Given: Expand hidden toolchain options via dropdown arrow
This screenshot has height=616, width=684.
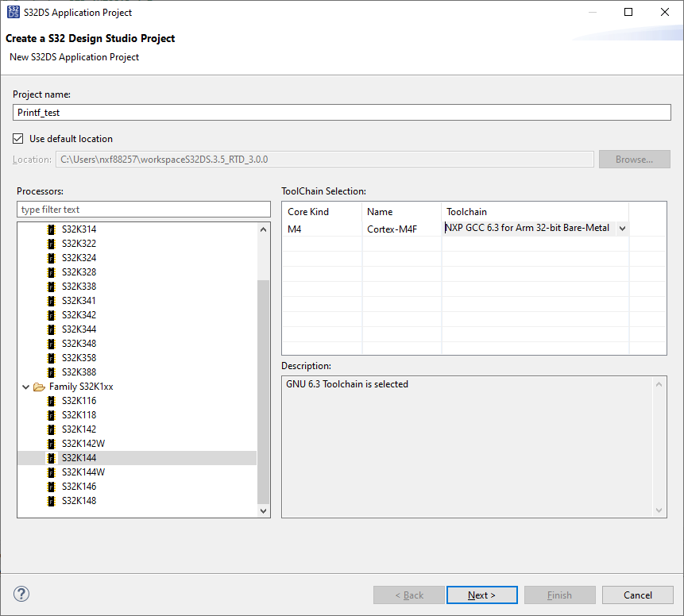Looking at the screenshot, I should (621, 228).
